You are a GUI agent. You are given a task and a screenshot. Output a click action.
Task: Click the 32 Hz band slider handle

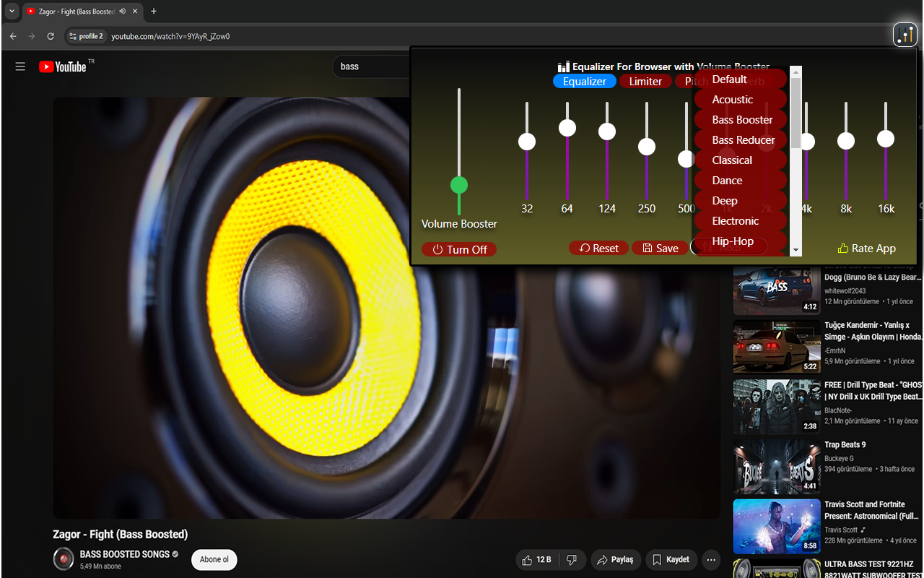tap(527, 141)
